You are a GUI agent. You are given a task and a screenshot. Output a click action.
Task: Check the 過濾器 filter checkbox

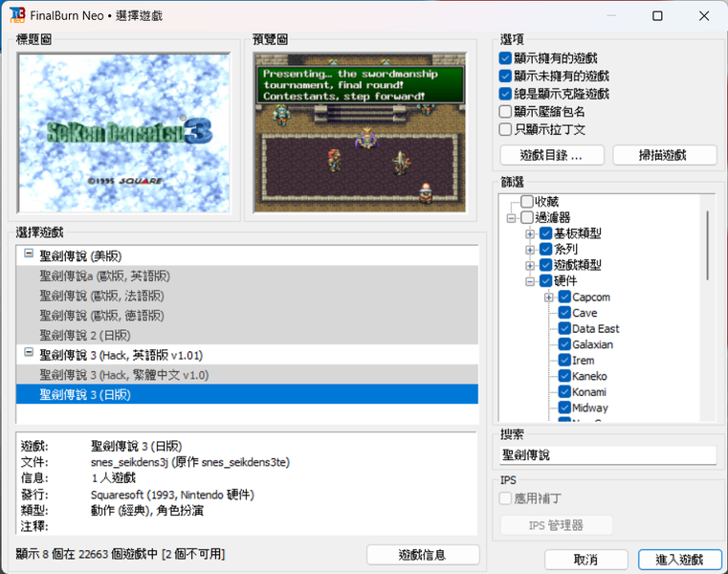click(x=527, y=217)
